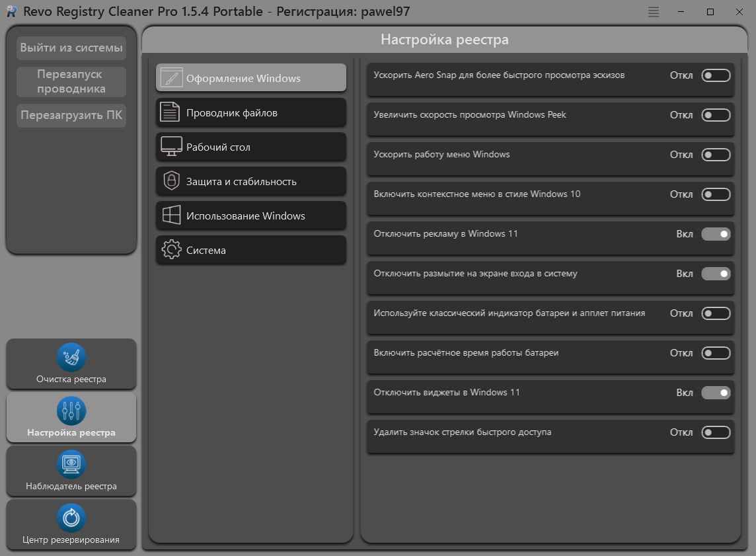Click the sliders icon for registry tweaks

coord(71,411)
